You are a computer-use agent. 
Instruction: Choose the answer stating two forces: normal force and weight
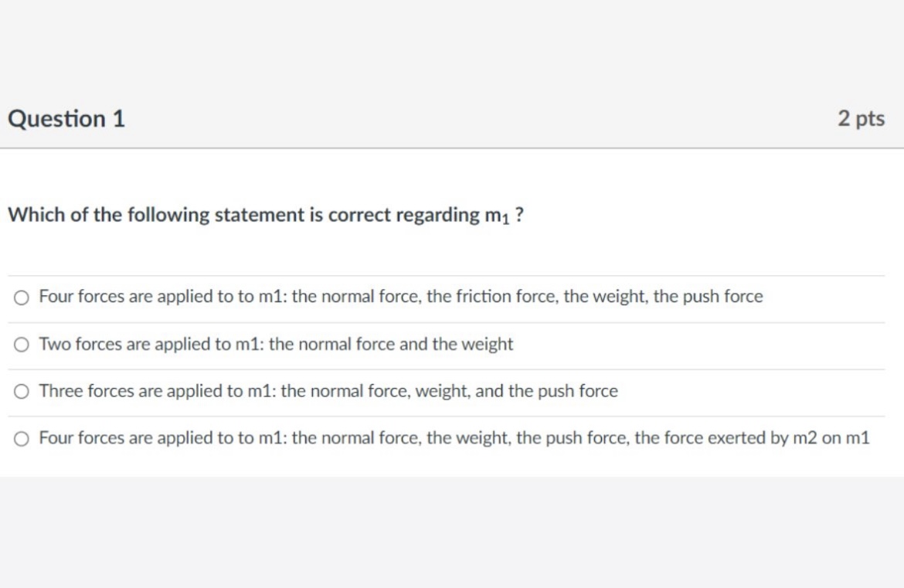point(20,344)
